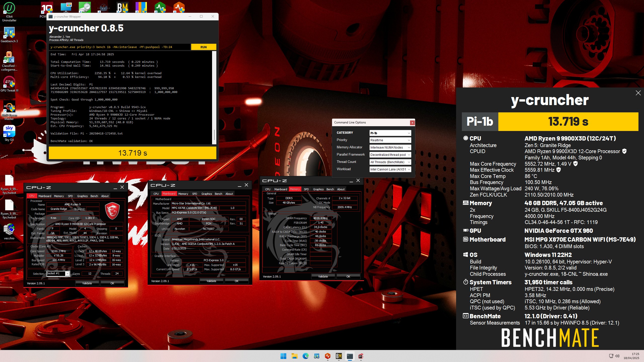
Task: Open About tab in the CPU-Z mainboard window
Action: [x=229, y=194]
